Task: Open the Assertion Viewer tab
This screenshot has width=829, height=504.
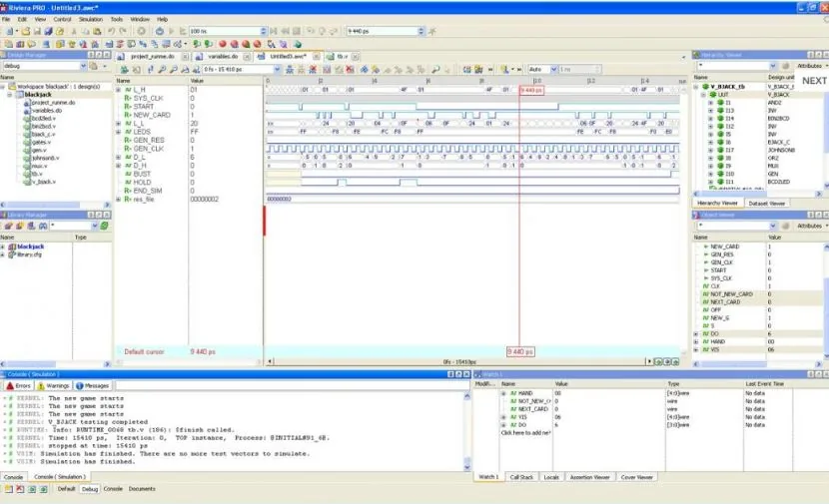Action: [589, 477]
